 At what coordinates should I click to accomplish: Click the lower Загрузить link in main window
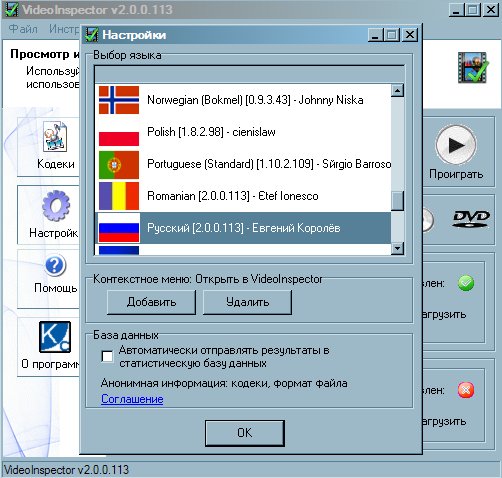coord(444,422)
